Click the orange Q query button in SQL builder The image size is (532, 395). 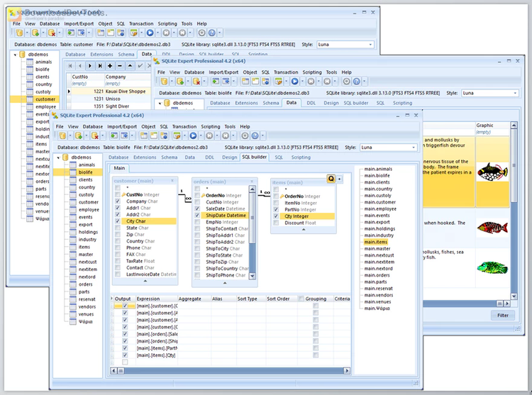[331, 179]
